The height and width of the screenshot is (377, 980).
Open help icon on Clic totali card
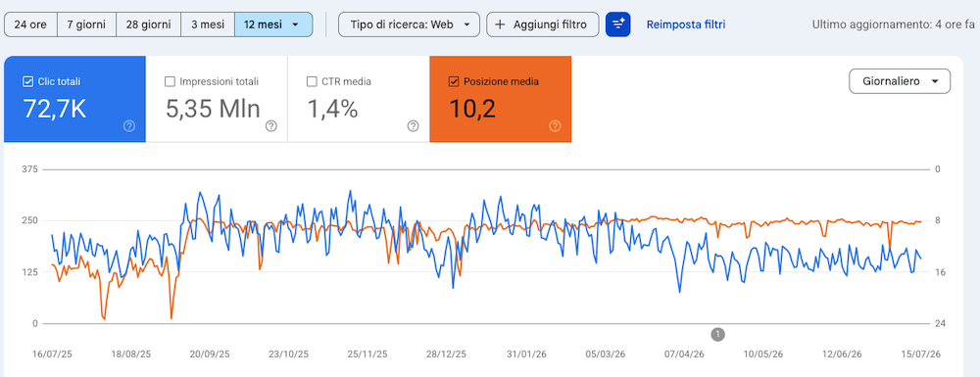(x=129, y=126)
